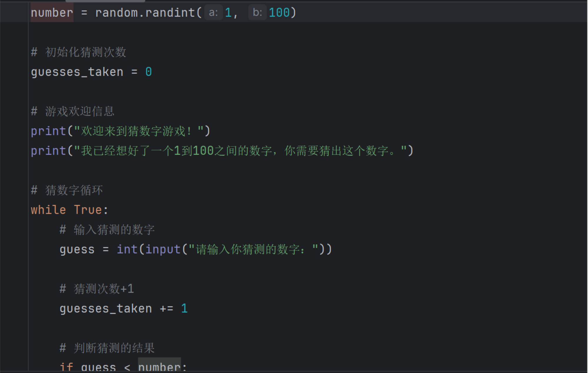The height and width of the screenshot is (373, 588).
Task: Click the prompt string "请输入你猜测的数字："
Action: point(253,250)
